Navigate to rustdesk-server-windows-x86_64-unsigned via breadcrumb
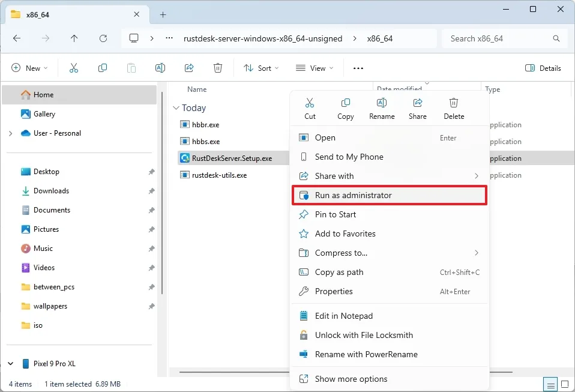Screen dimensions: 575x392 click(x=263, y=38)
